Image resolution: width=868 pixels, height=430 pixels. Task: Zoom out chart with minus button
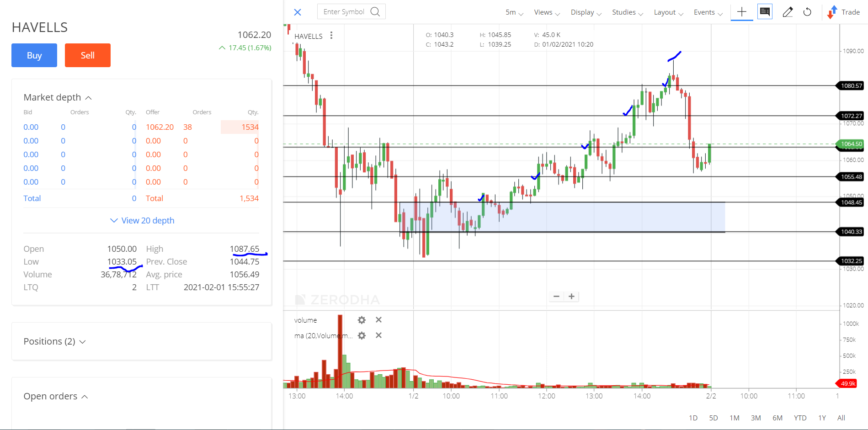pyautogui.click(x=556, y=297)
